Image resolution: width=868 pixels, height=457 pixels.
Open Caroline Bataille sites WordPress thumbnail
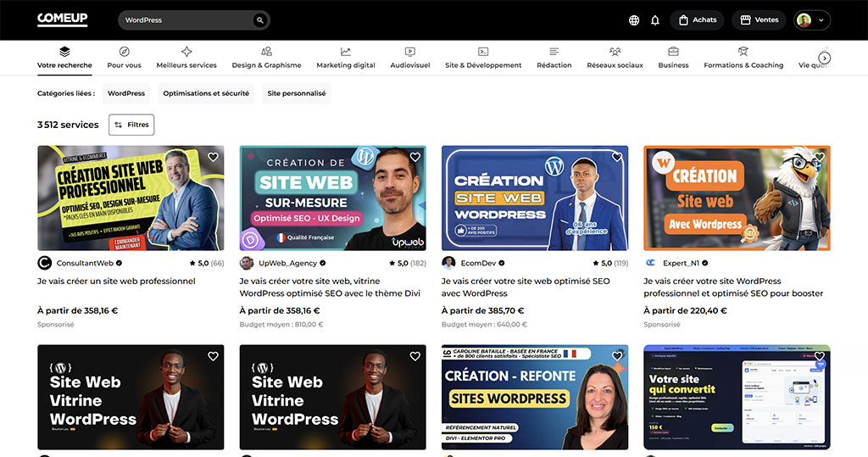[x=535, y=397]
